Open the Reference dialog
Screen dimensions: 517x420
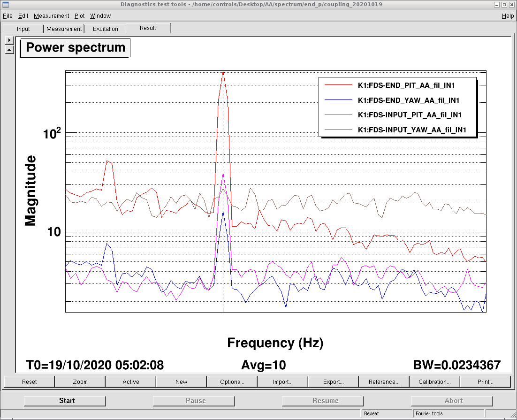(384, 382)
